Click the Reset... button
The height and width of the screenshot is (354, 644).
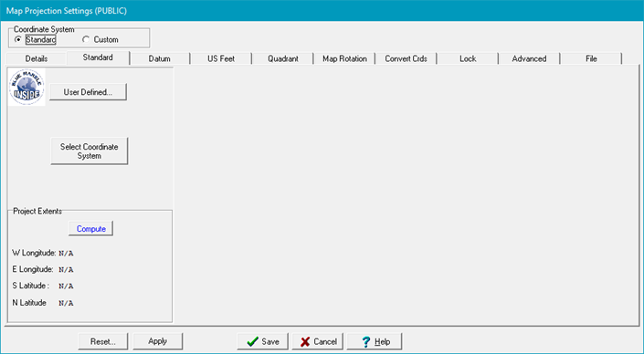(103, 341)
